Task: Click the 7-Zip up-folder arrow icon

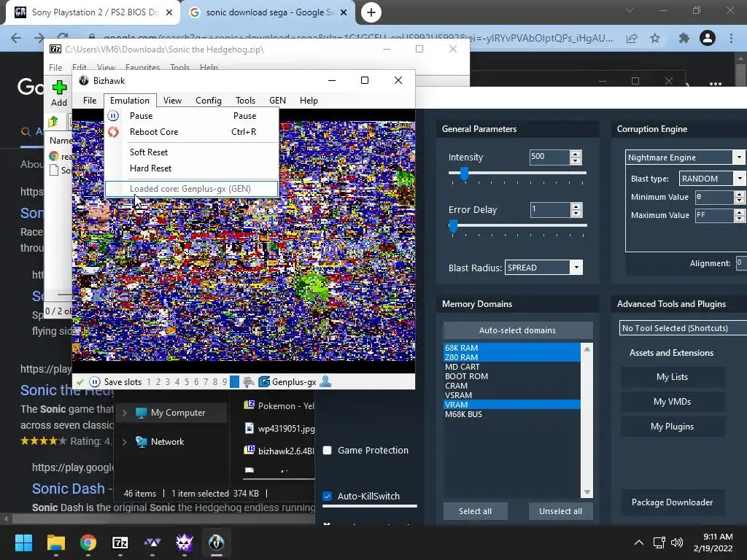Action: 53,122
